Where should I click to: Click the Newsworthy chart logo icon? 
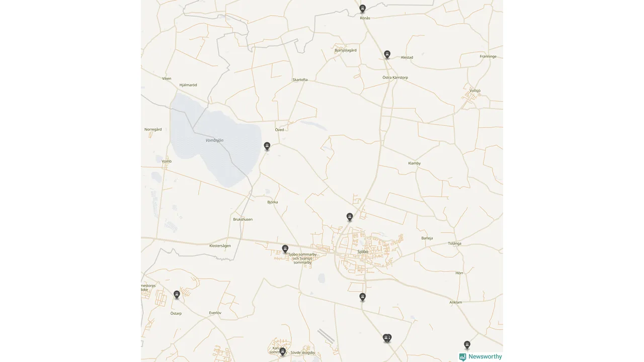[462, 357]
